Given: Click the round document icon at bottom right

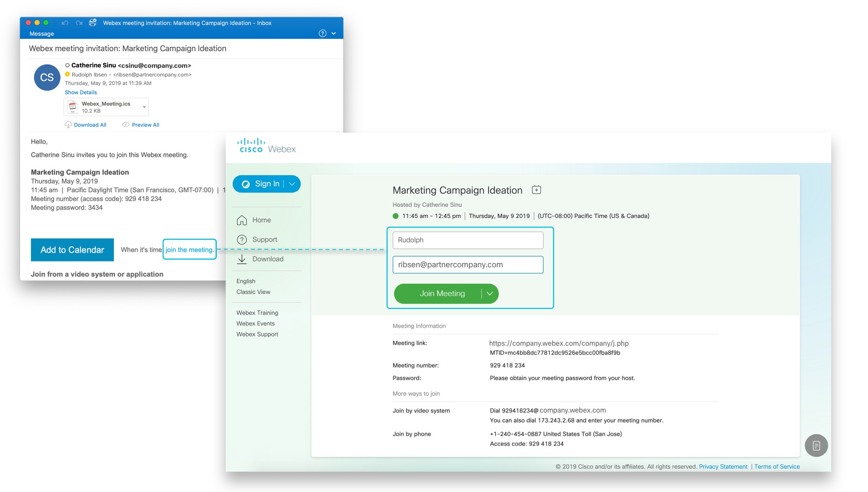Looking at the screenshot, I should 816,446.
